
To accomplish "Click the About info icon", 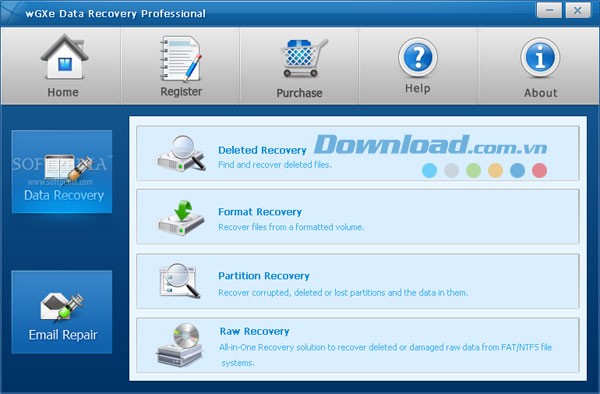I will pyautogui.click(x=540, y=57).
